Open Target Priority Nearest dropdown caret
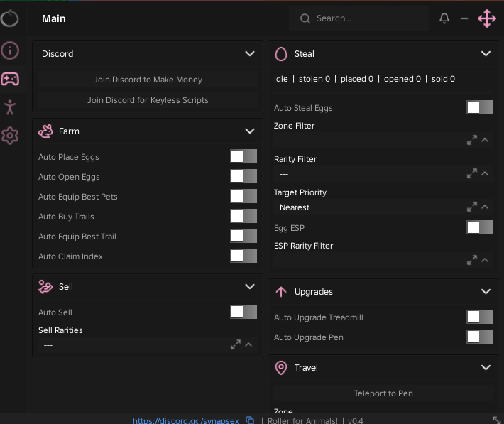The width and height of the screenshot is (504, 424). [x=485, y=207]
